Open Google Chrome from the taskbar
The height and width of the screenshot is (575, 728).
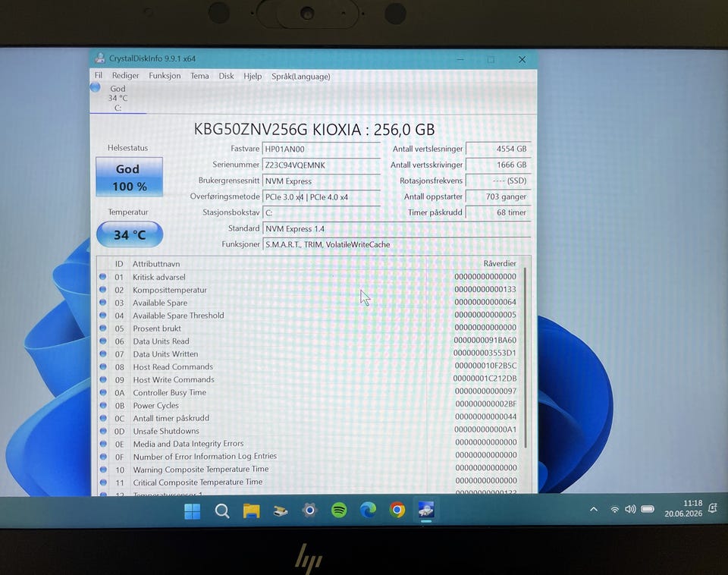click(x=397, y=510)
